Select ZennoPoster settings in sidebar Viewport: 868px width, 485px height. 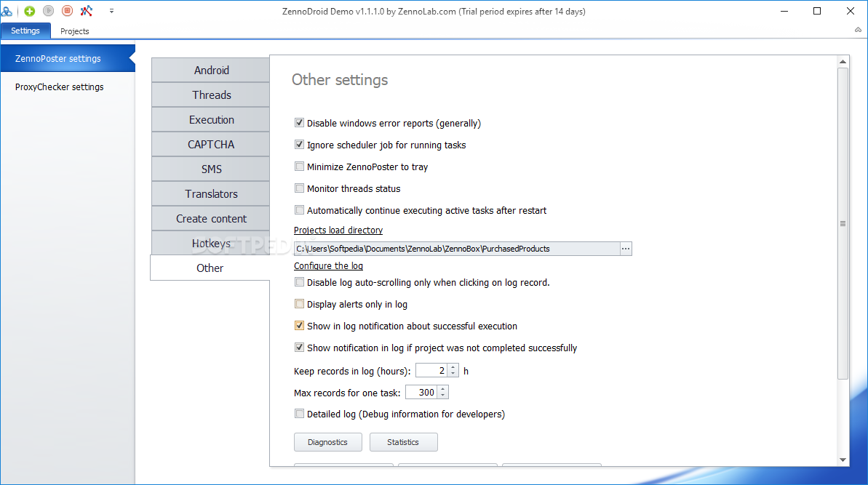pos(68,59)
